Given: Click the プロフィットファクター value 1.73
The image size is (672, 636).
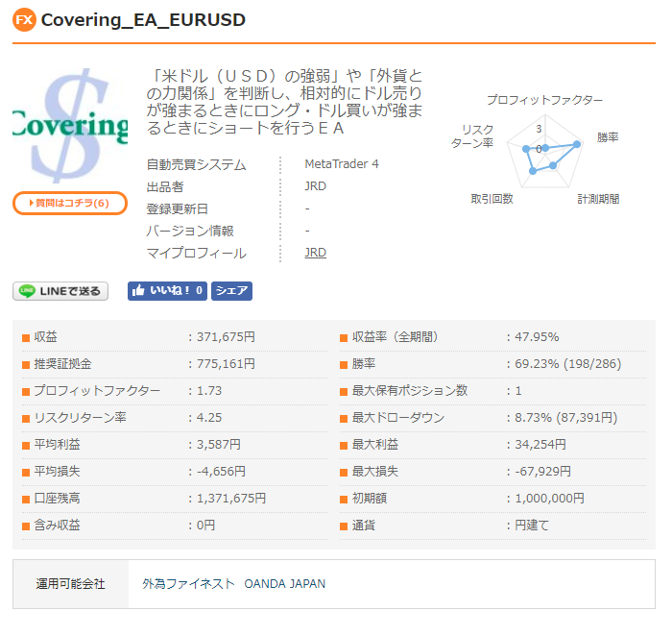Looking at the screenshot, I should pyautogui.click(x=209, y=391).
